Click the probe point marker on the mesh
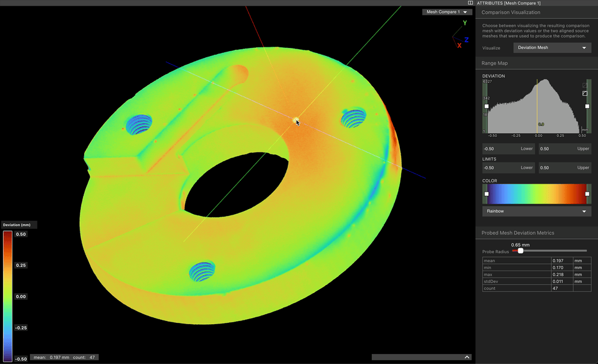The width and height of the screenshot is (598, 364). 295,120
